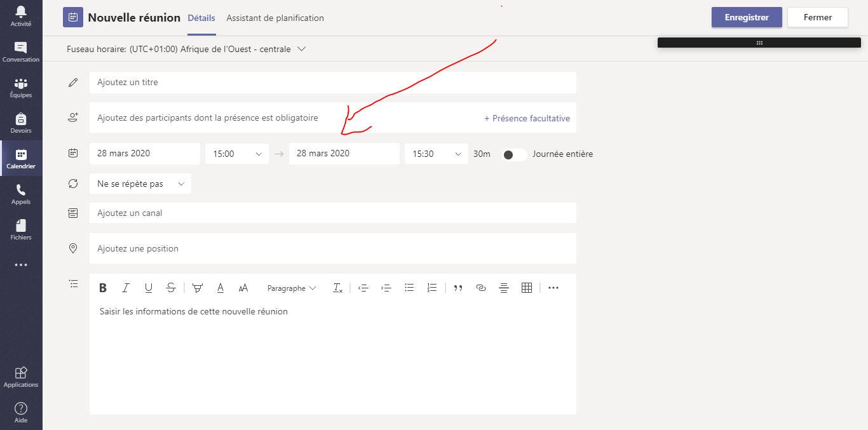Viewport: 868px width, 430px height.
Task: Open the Paragraphe style dropdown
Action: (x=292, y=288)
